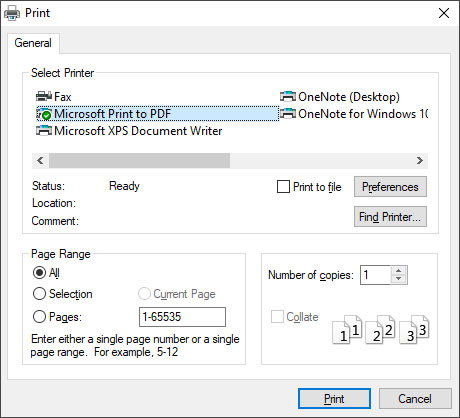Choose the Selection radio button
This screenshot has width=460, height=418.
tap(39, 294)
